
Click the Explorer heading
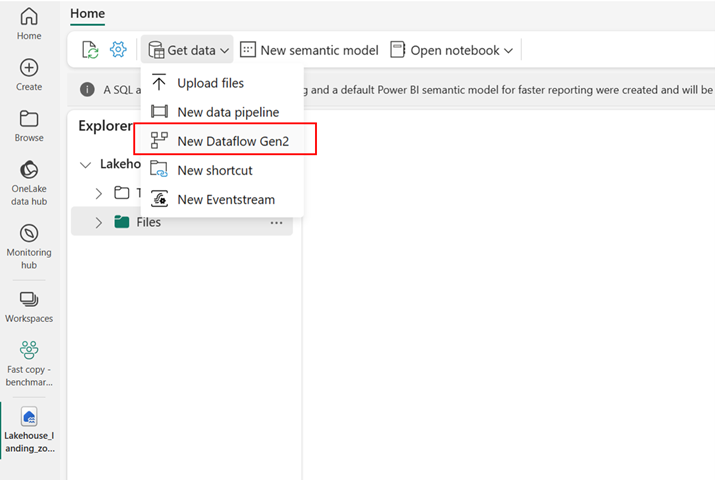pos(105,125)
